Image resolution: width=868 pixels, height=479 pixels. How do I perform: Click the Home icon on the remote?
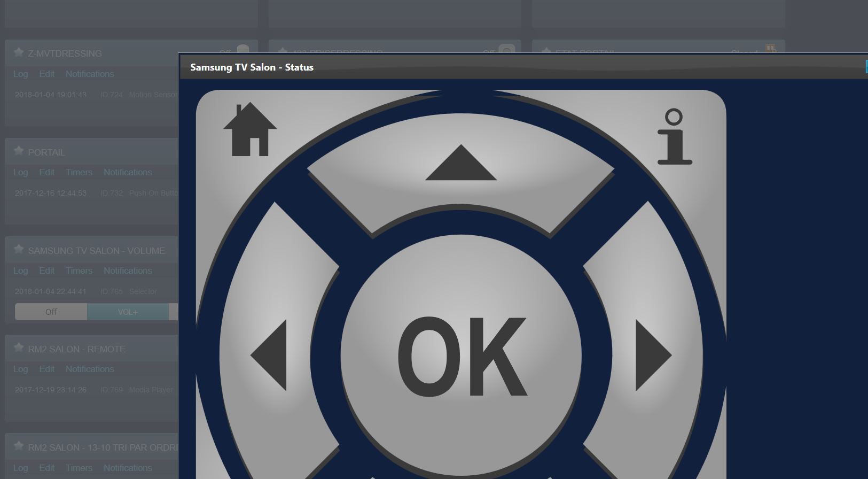pos(249,129)
